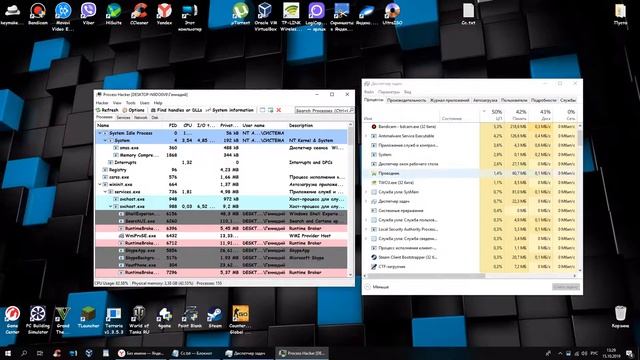
Task: Open World of Tanks RU desktop shortcut
Action: pyautogui.click(x=139, y=320)
